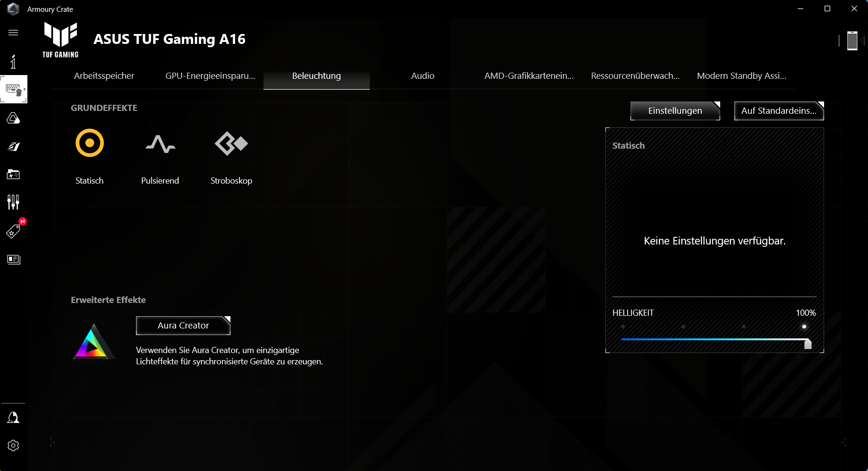Open the User Center profile icon
Screen dimensions: 868x471
click(x=13, y=417)
